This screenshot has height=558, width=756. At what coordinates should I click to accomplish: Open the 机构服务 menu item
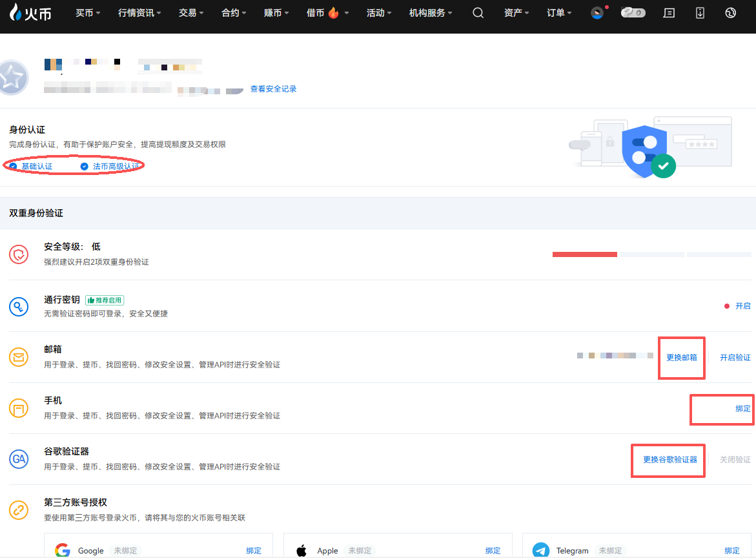coord(430,13)
